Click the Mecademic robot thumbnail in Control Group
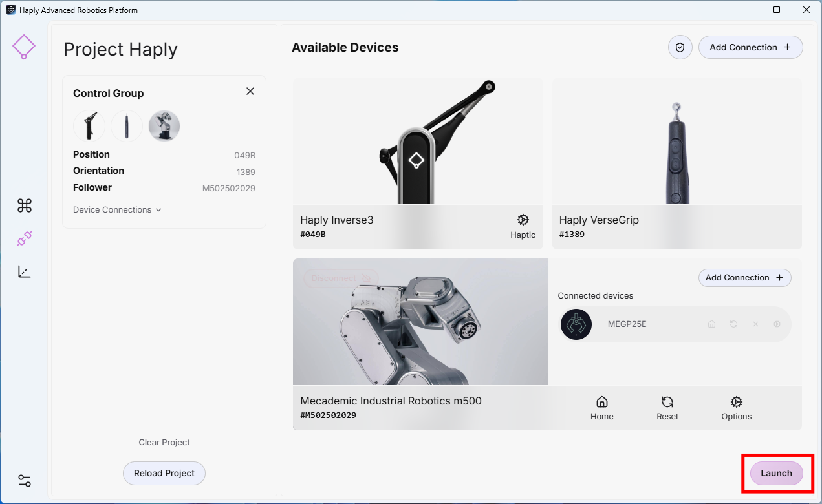The width and height of the screenshot is (822, 504). pyautogui.click(x=164, y=125)
